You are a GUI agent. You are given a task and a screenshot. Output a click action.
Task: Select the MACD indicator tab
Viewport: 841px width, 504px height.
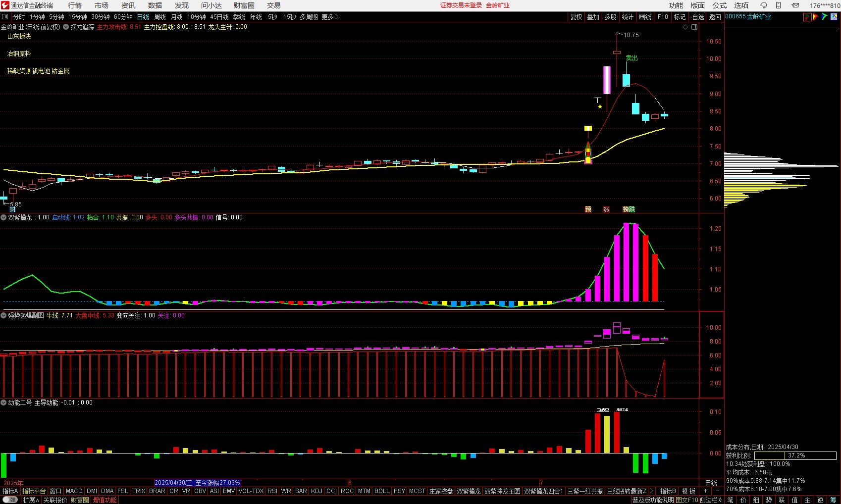(x=74, y=491)
